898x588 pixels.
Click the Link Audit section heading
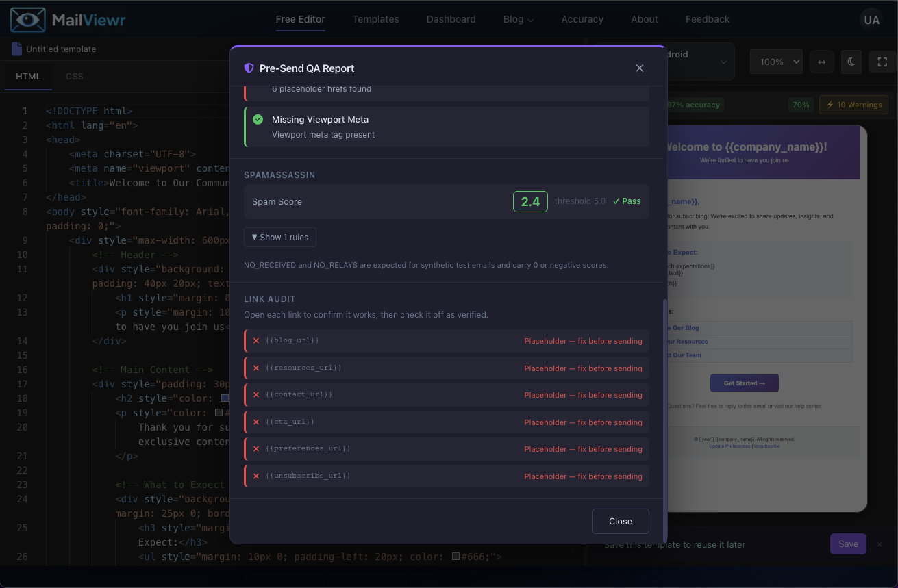[270, 298]
